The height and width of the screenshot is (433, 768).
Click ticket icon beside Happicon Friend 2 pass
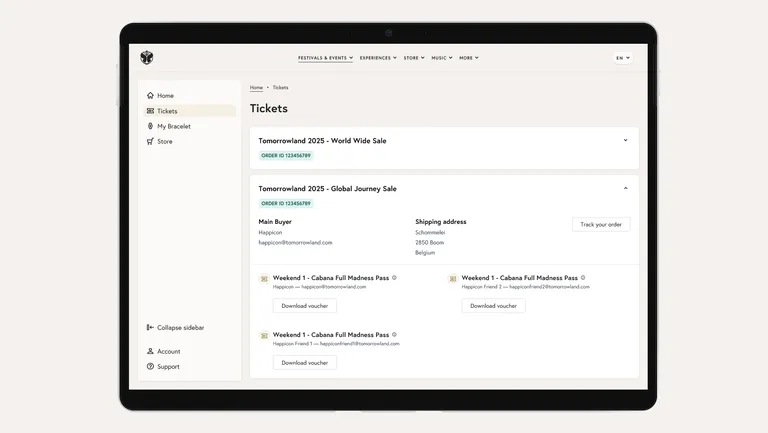(453, 279)
